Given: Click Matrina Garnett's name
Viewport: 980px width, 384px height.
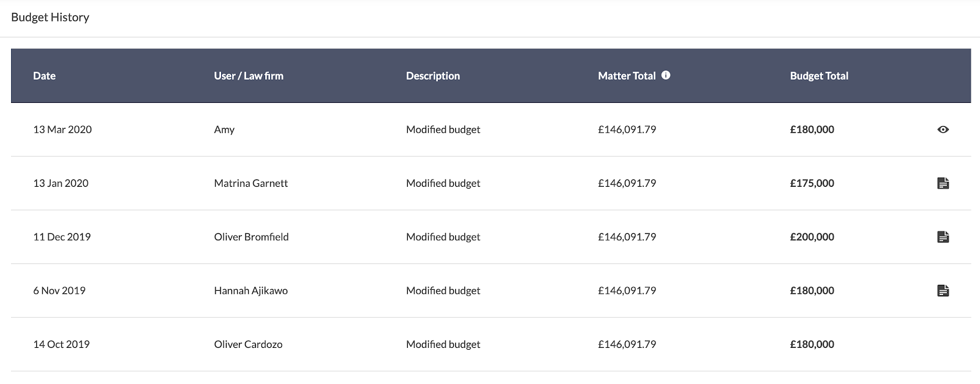Looking at the screenshot, I should (x=251, y=183).
